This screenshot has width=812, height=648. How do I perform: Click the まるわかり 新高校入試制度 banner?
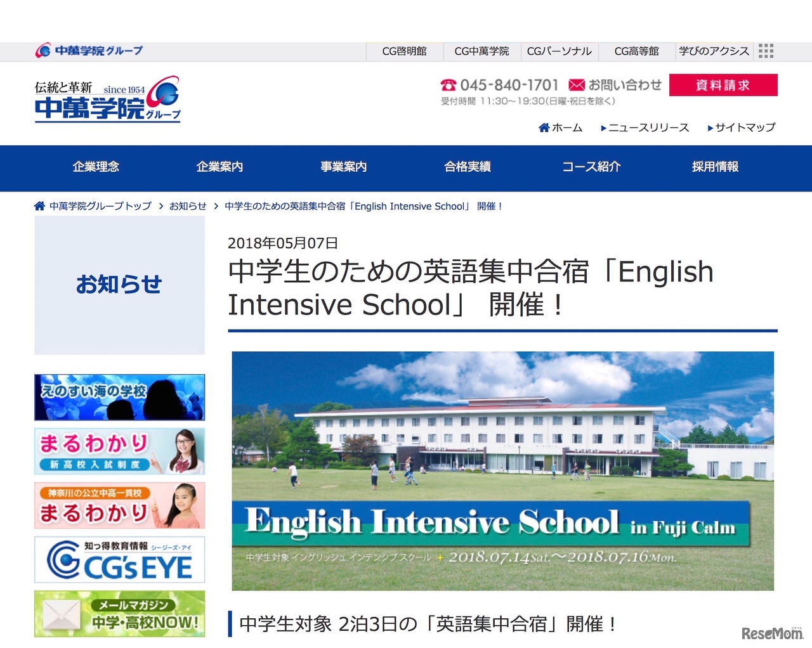[119, 451]
